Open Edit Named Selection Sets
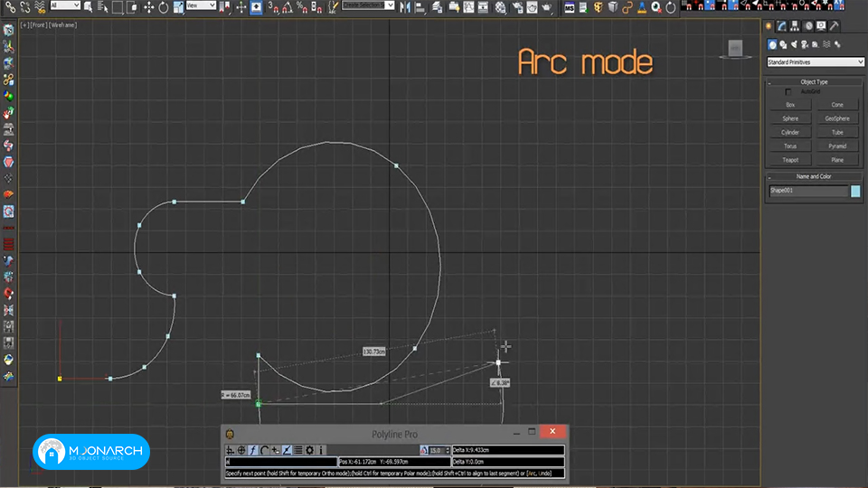Viewport: 868px width, 488px height. pyautogui.click(x=333, y=7)
